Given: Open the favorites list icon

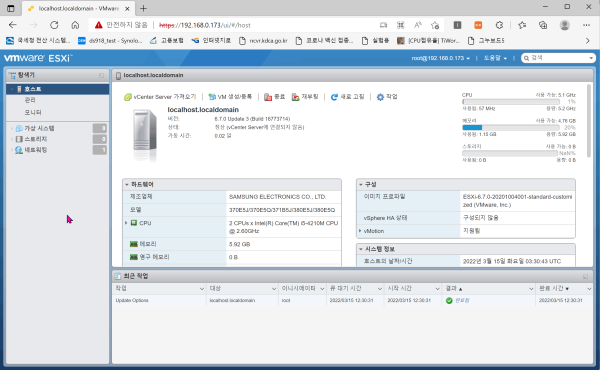Looking at the screenshot, I should point(522,25).
